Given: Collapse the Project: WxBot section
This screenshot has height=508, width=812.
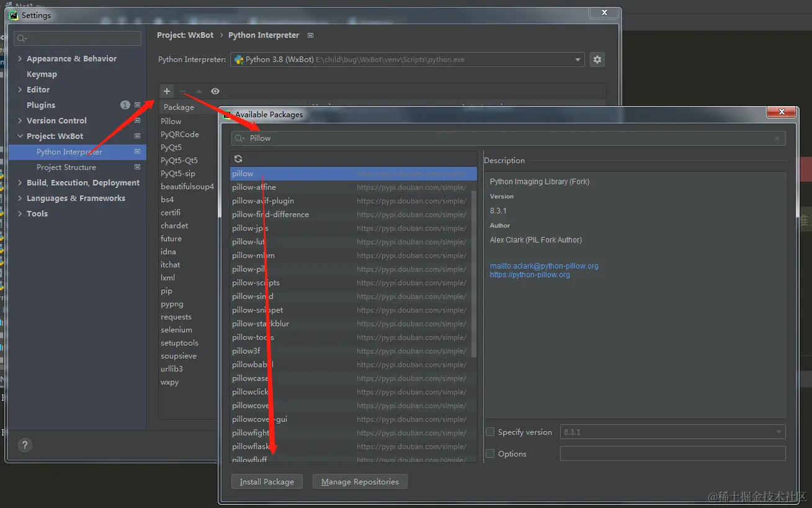Looking at the screenshot, I should click(20, 136).
